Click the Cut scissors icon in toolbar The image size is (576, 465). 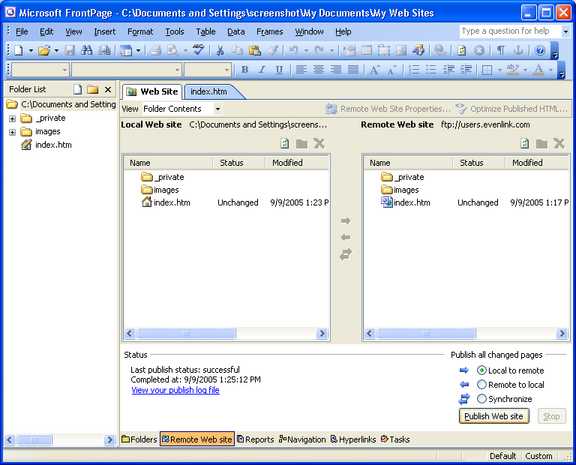220,50
